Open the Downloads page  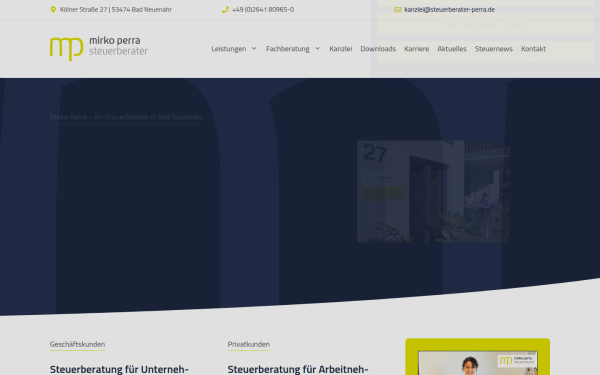[x=378, y=49]
